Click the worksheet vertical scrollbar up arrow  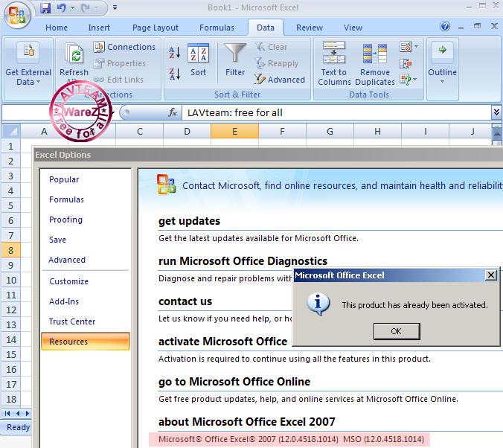coord(496,133)
